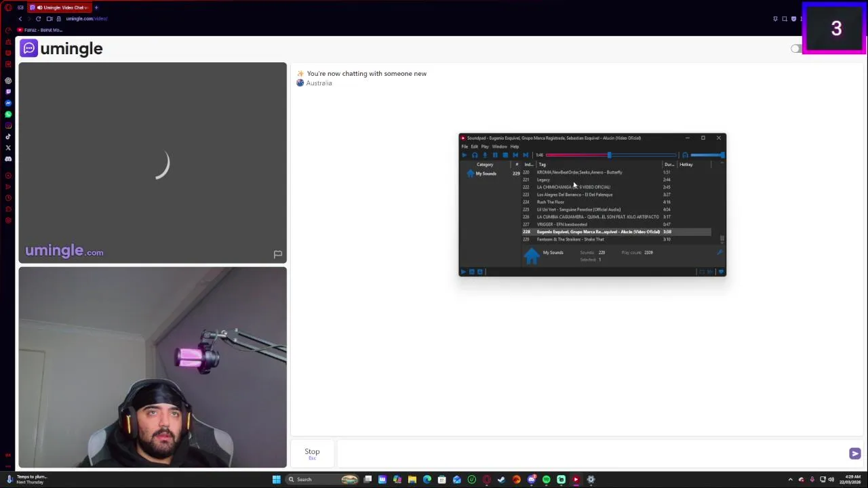Click the Stop button in Umingle chat
The image size is (868, 488).
(312, 453)
